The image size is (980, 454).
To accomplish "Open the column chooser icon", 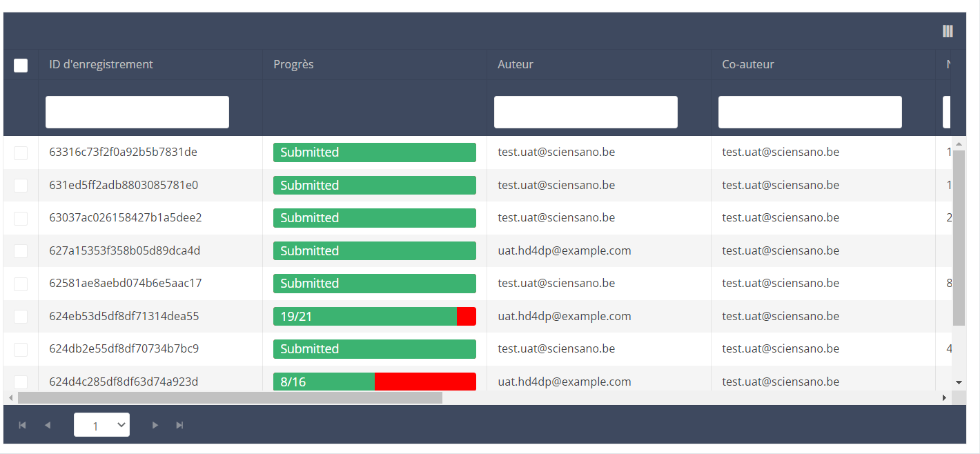I will pos(948,31).
